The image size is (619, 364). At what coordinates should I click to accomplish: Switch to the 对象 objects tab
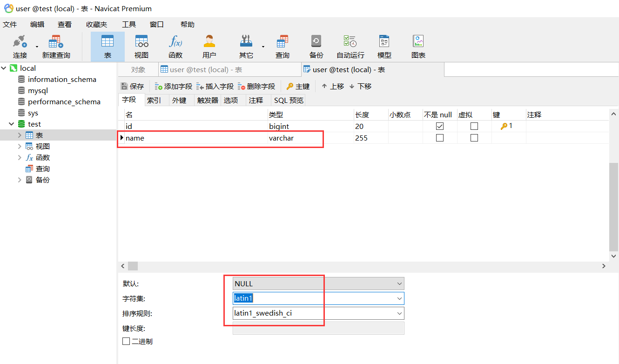pyautogui.click(x=138, y=70)
